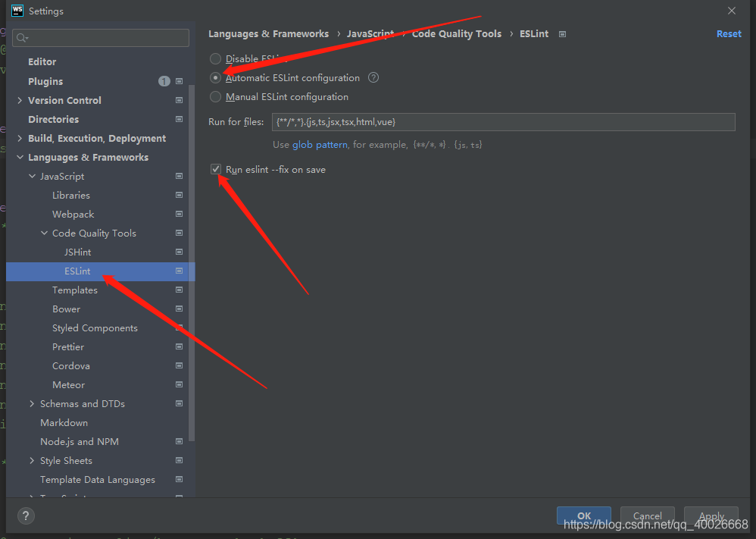Viewport: 756px width, 539px height.
Task: Click the project-level icon beside Cordova
Action: pos(179,365)
